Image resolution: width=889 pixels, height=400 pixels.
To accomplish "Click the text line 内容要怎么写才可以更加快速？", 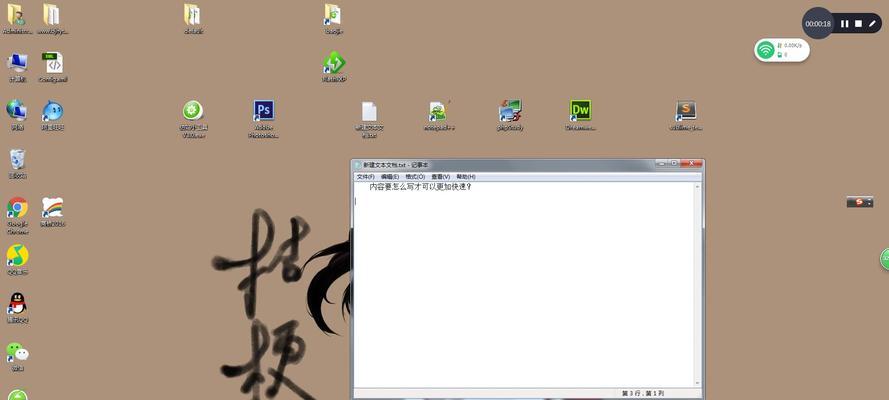I will (x=420, y=186).
